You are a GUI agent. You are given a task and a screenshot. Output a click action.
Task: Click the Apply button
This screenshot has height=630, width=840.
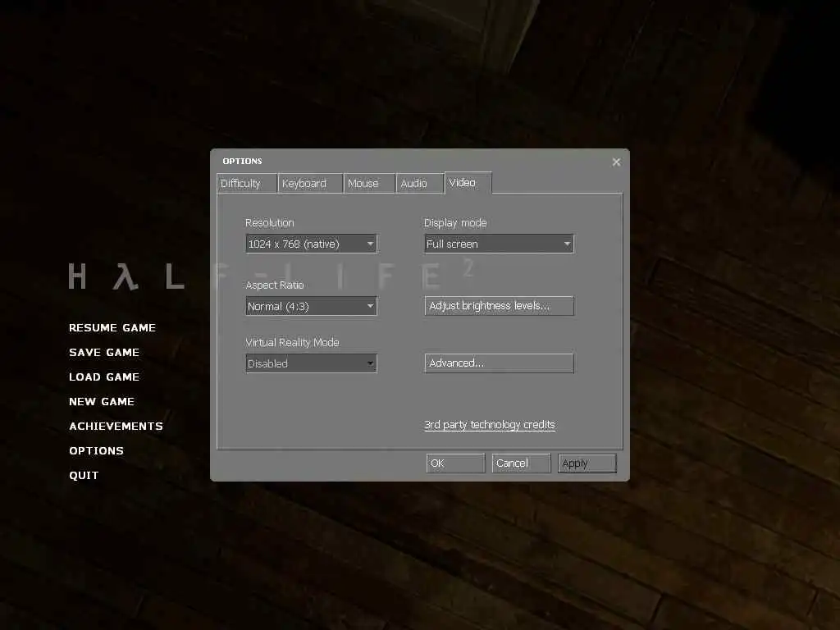click(587, 463)
